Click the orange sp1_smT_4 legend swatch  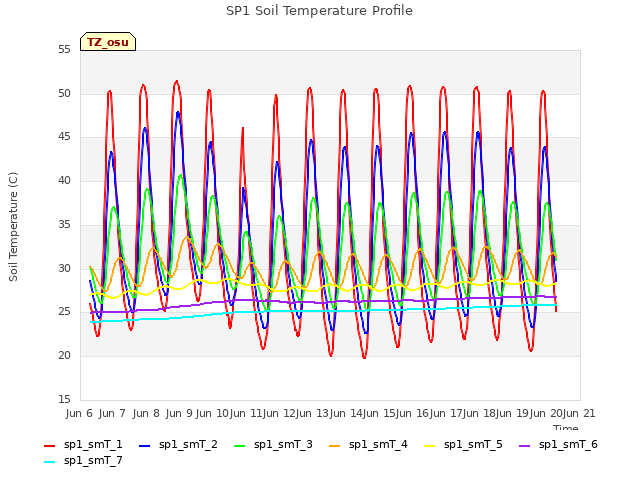pos(335,446)
